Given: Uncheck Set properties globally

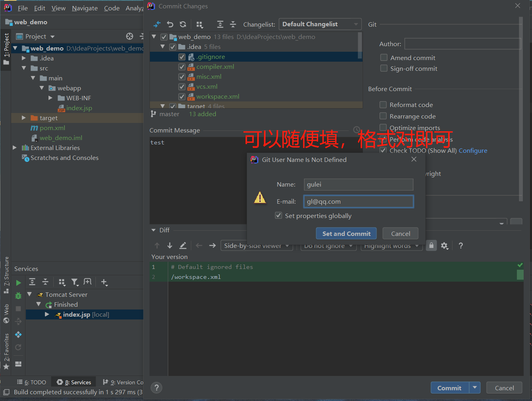Looking at the screenshot, I should [x=278, y=216].
